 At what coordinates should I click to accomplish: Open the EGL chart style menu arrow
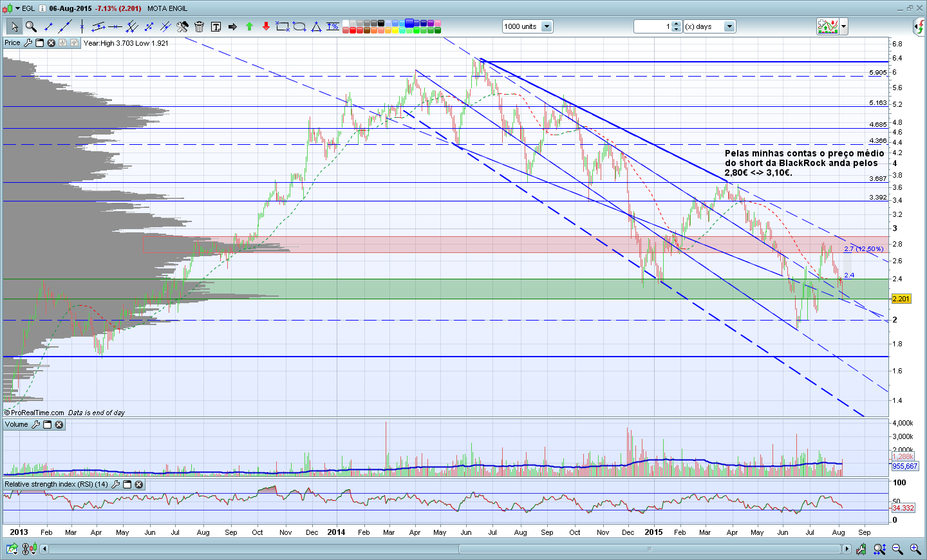[x=17, y=8]
